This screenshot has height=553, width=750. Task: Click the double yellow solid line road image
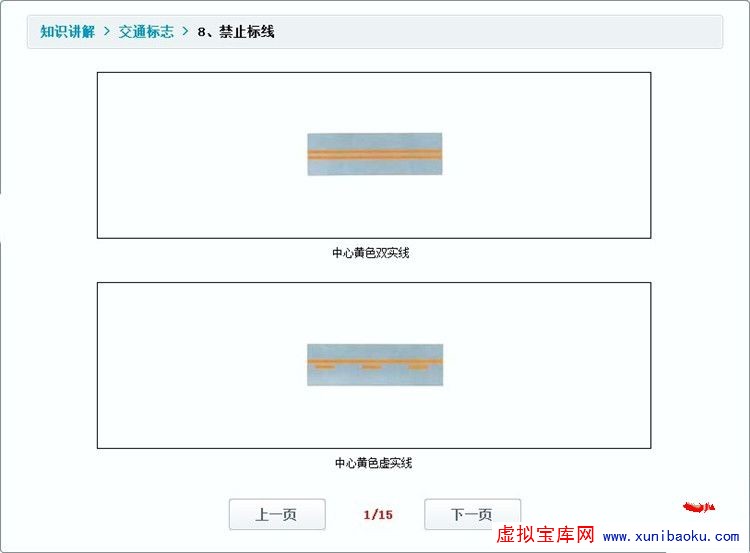click(374, 154)
